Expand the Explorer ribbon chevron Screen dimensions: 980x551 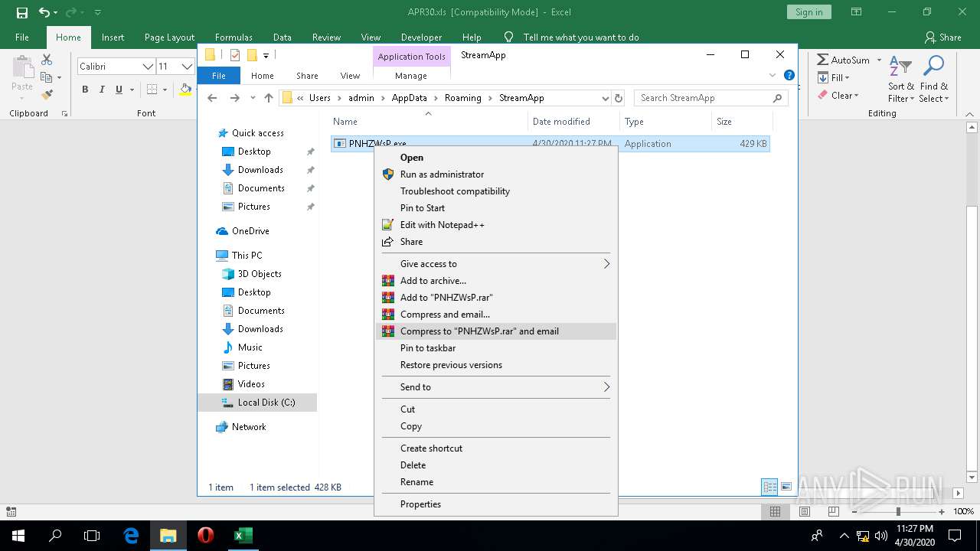773,75
